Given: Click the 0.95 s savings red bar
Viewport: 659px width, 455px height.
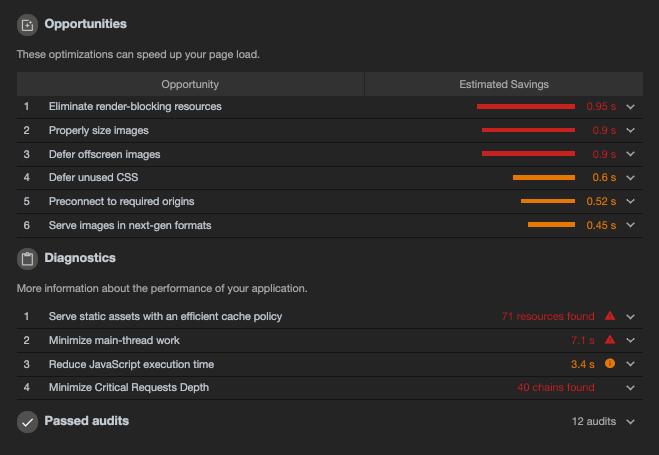Looking at the screenshot, I should coord(526,107).
